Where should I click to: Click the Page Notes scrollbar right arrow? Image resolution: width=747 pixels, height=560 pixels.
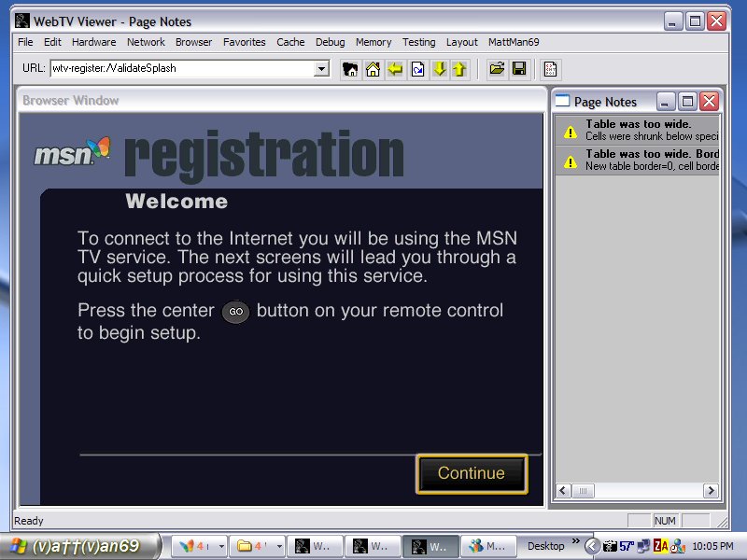[711, 491]
